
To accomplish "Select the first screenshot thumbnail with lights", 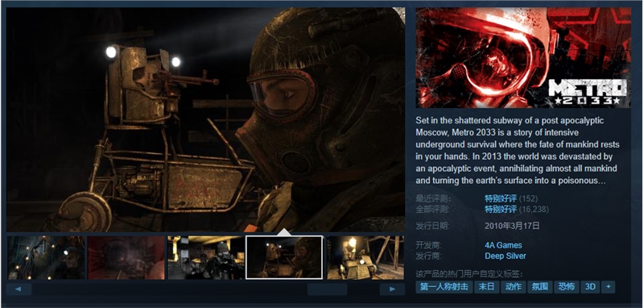I will [x=46, y=257].
